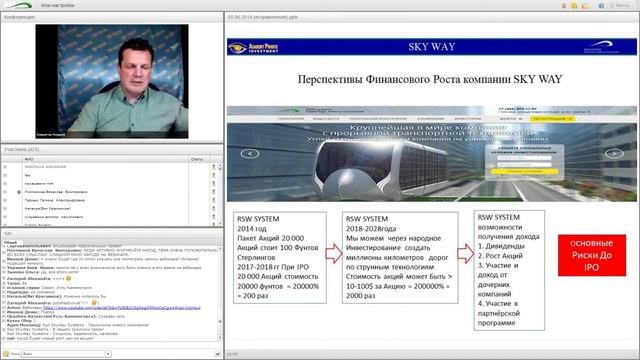
Task: Click the person icon in the first participant row
Action: point(213,167)
